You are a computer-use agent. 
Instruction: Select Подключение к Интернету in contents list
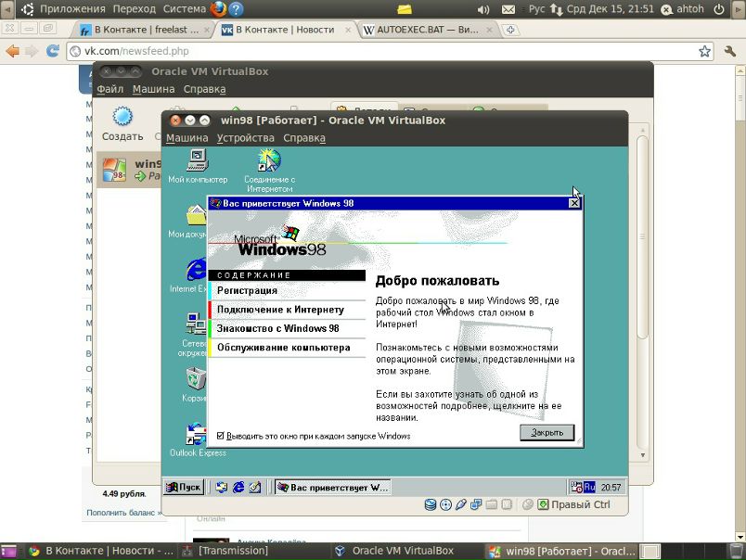tap(280, 310)
